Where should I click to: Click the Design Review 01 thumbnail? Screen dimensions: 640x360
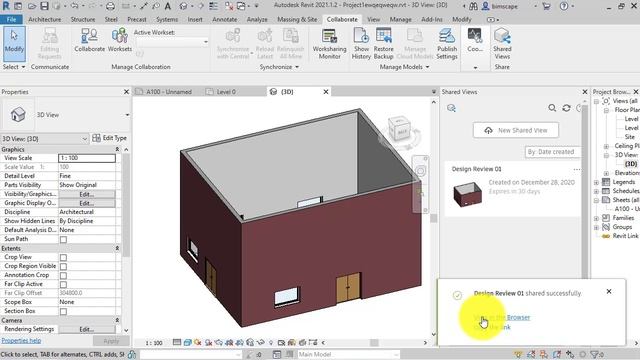coord(468,194)
